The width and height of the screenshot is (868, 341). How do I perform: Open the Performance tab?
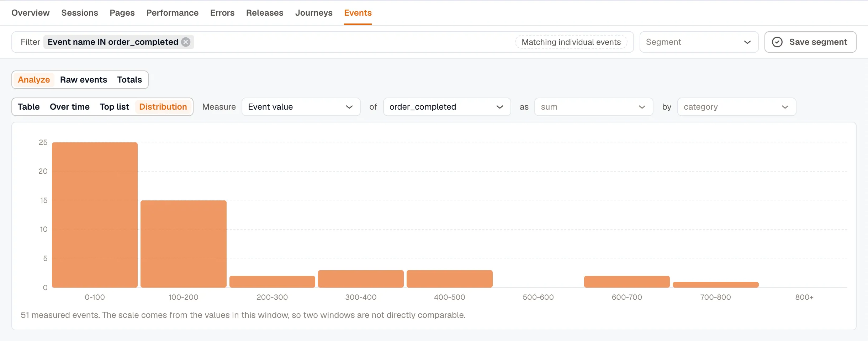173,13
